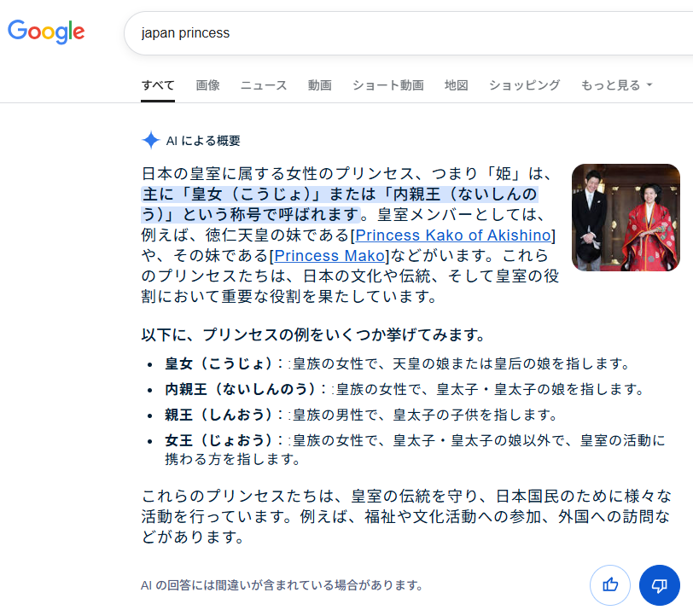Click the heading 以下に、プリンセスの例をいくつか挙げてみます
This screenshot has height=616, width=693.
click(x=313, y=334)
